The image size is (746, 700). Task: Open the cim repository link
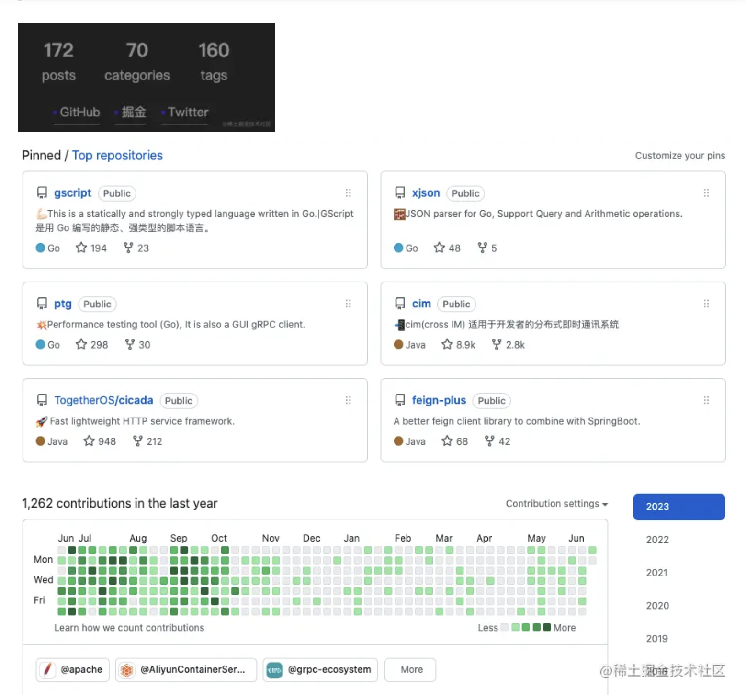click(421, 304)
